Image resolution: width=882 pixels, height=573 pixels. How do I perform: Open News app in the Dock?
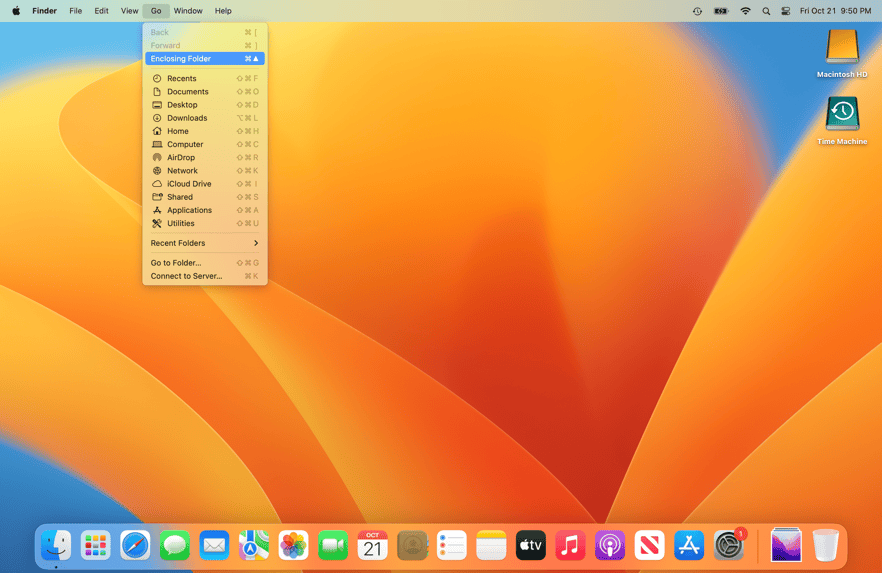[650, 545]
